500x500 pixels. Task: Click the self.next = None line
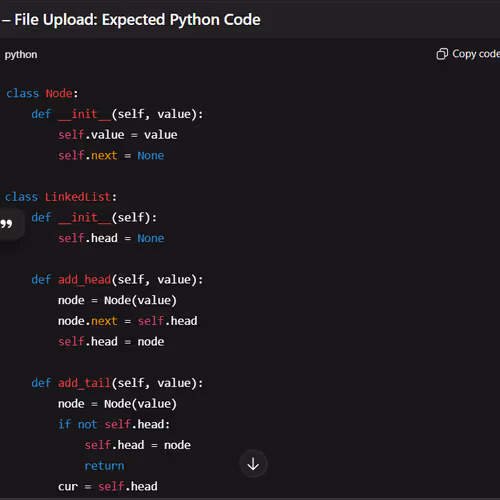click(111, 155)
